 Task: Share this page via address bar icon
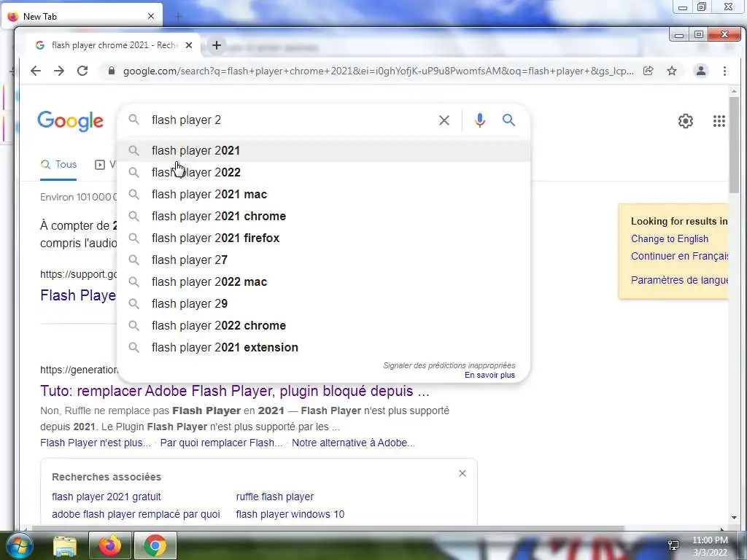pyautogui.click(x=649, y=71)
